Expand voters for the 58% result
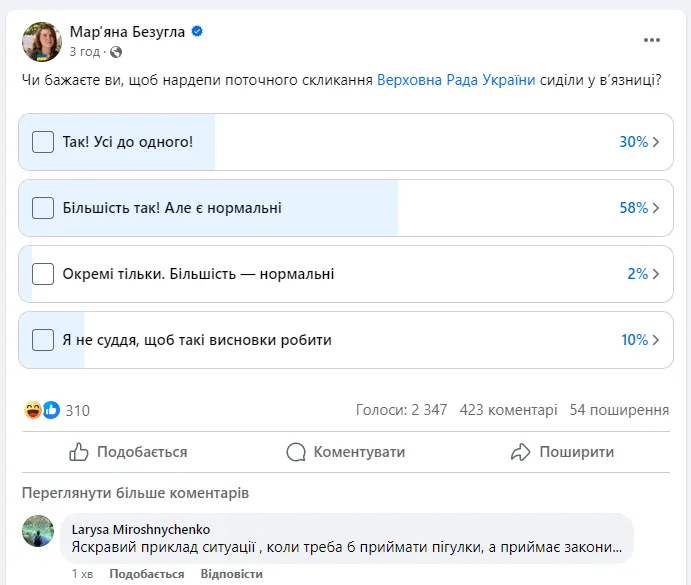 (640, 208)
